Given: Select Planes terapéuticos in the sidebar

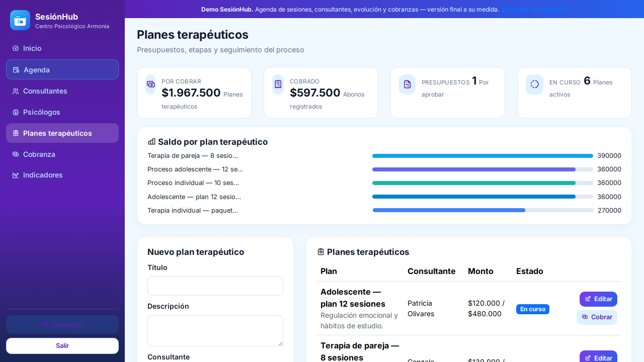Looking at the screenshot, I should click(x=62, y=133).
